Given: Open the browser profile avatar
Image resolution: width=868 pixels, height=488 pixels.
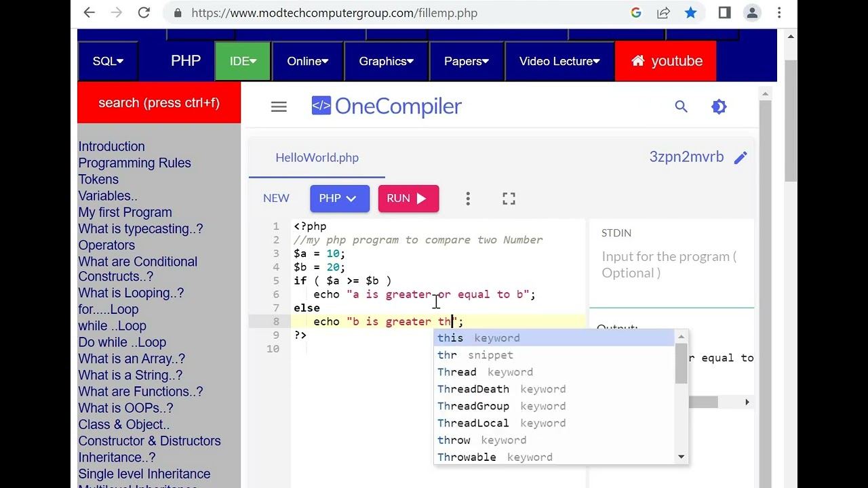Looking at the screenshot, I should click(752, 13).
